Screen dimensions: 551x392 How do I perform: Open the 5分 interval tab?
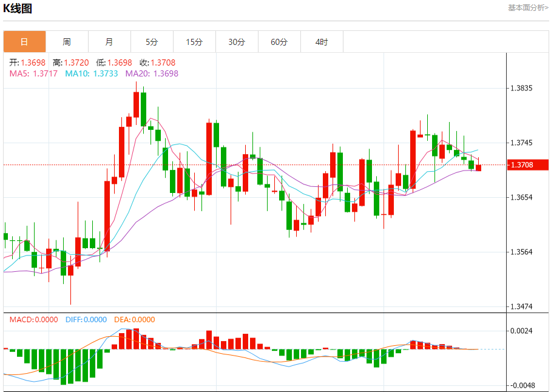pyautogui.click(x=152, y=42)
